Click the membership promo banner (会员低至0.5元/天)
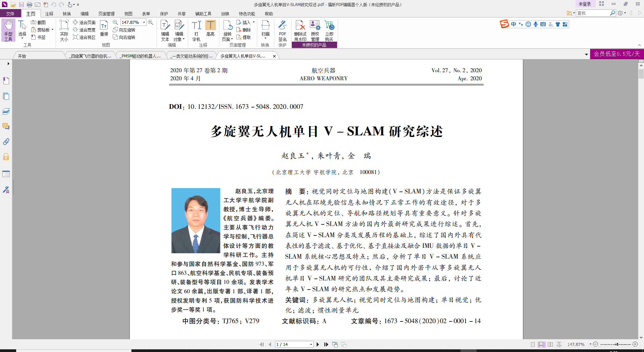 point(617,54)
